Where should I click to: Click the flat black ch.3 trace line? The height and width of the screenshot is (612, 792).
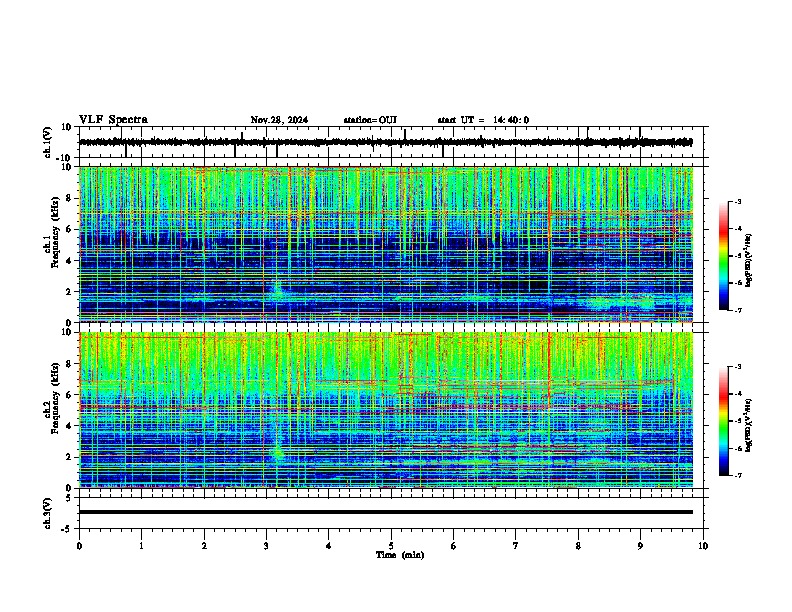(386, 512)
